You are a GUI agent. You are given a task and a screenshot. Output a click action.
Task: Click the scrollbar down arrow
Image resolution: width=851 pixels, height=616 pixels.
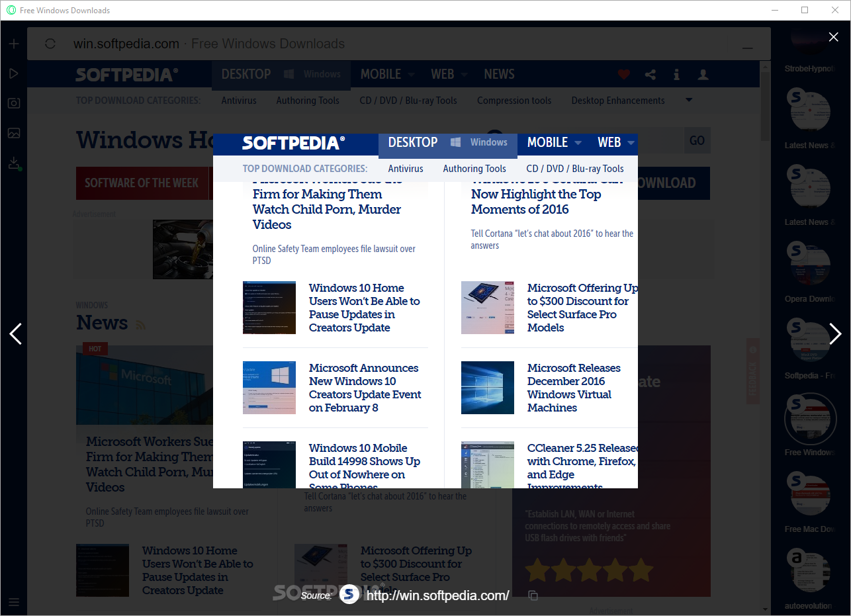766,609
